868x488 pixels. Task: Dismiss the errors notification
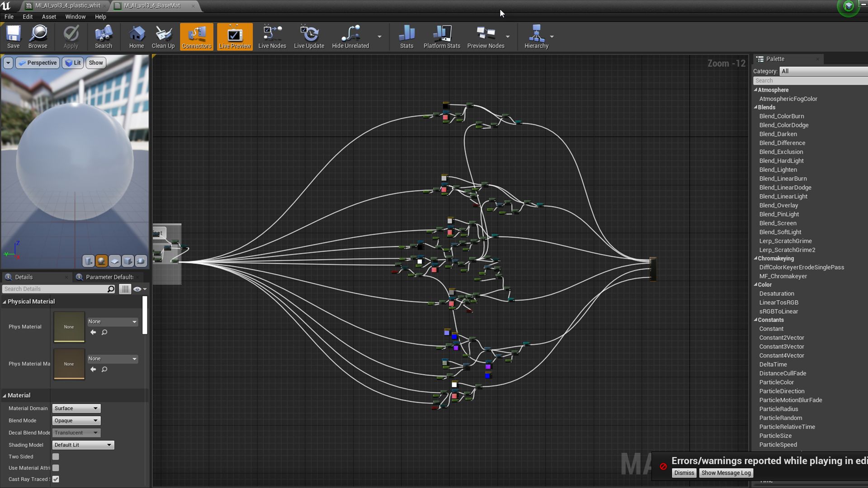pos(684,473)
